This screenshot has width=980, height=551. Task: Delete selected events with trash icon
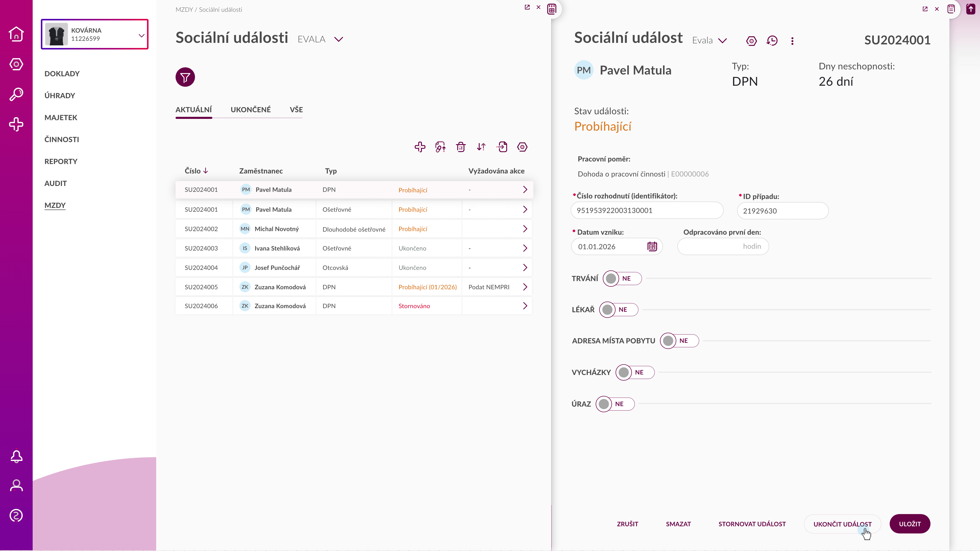click(x=461, y=147)
